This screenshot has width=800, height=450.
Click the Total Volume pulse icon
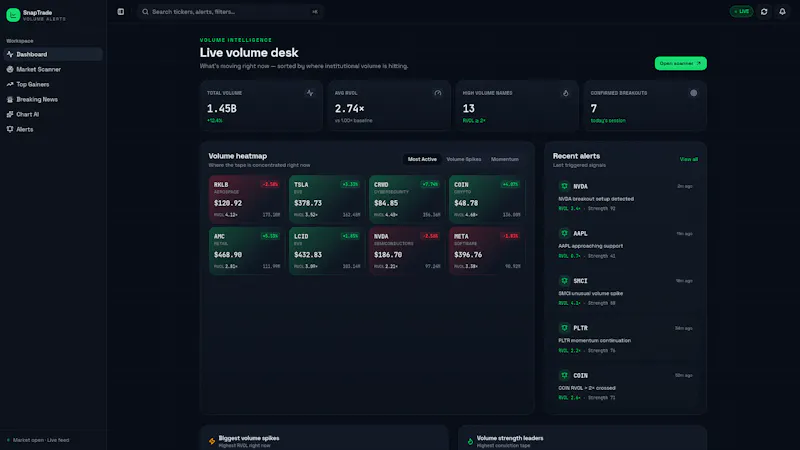[310, 93]
